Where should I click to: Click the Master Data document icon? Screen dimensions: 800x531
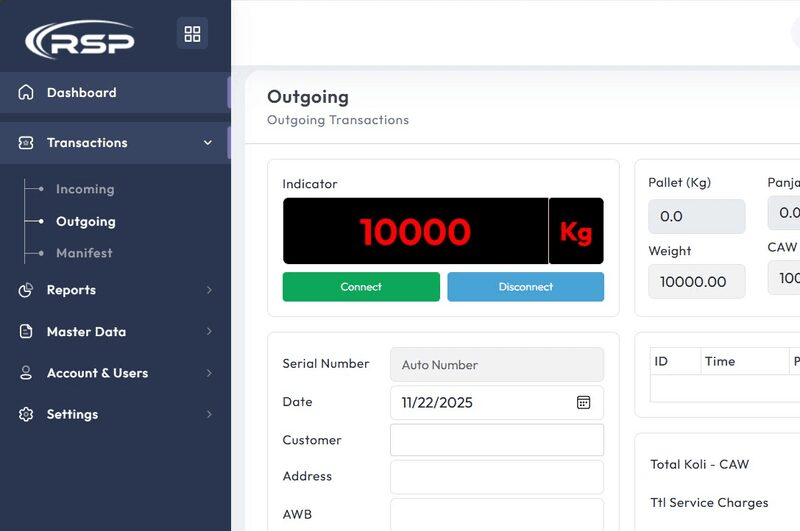pyautogui.click(x=26, y=332)
